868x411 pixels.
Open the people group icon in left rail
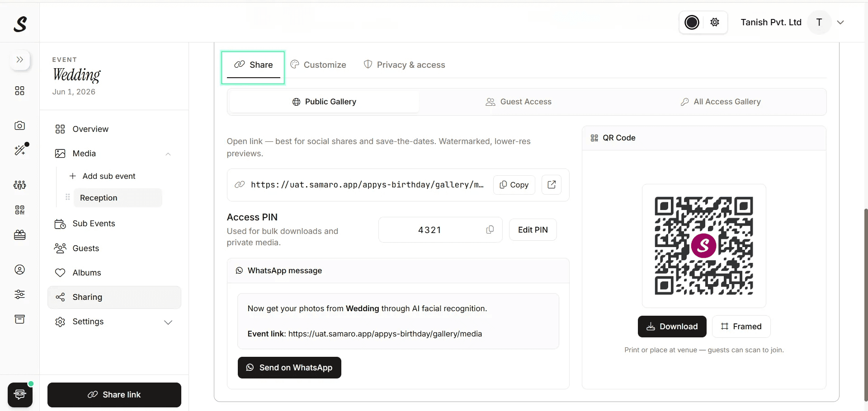[19, 185]
